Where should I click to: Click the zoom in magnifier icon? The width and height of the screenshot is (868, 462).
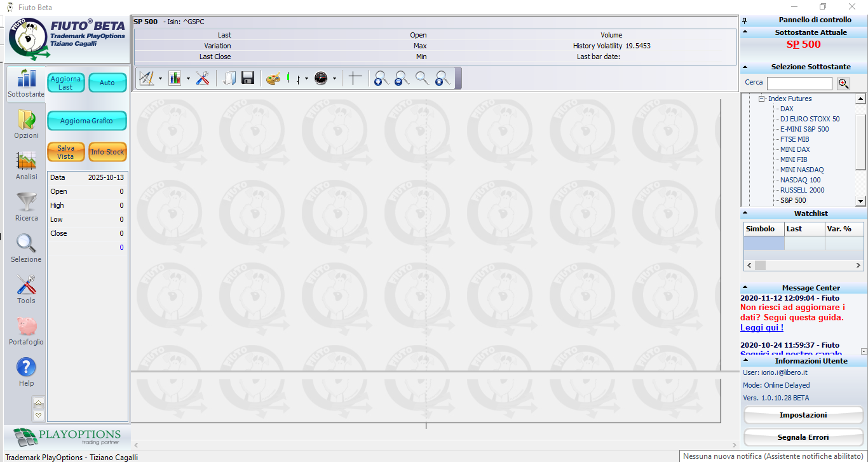[x=381, y=78]
